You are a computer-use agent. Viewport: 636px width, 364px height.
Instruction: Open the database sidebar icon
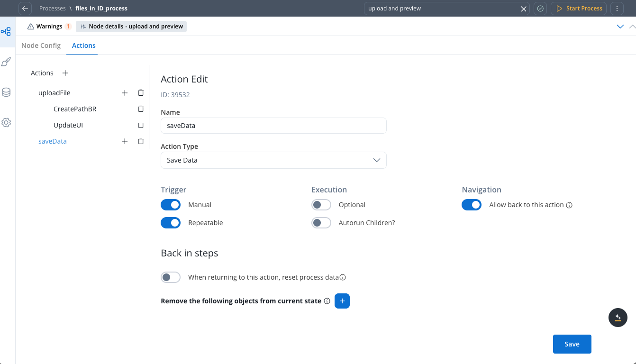(x=6, y=92)
